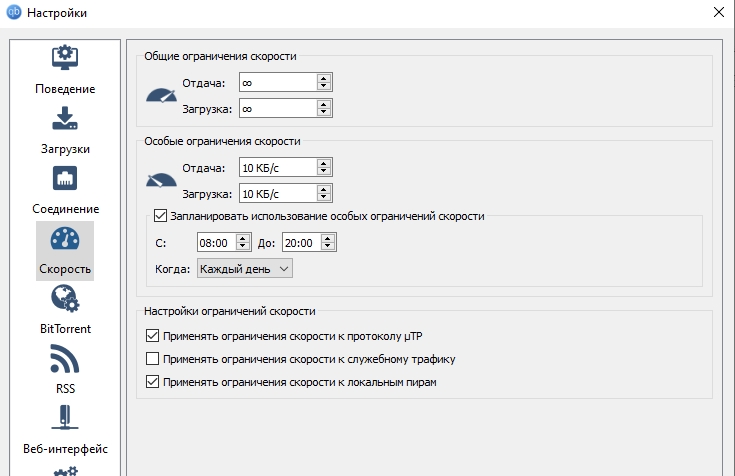Click the Загрузки tab label
Screen dimensions: 735x476
click(x=65, y=149)
